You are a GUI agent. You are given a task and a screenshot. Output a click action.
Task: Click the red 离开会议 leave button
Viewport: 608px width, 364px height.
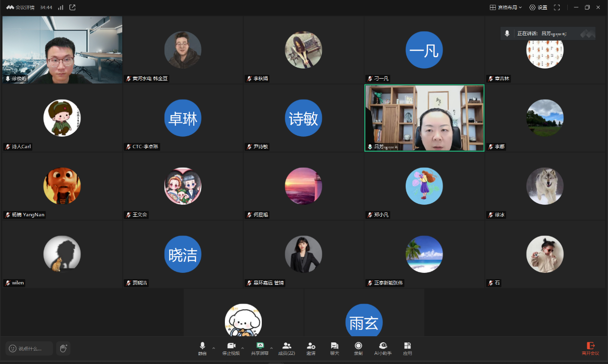(x=590, y=348)
